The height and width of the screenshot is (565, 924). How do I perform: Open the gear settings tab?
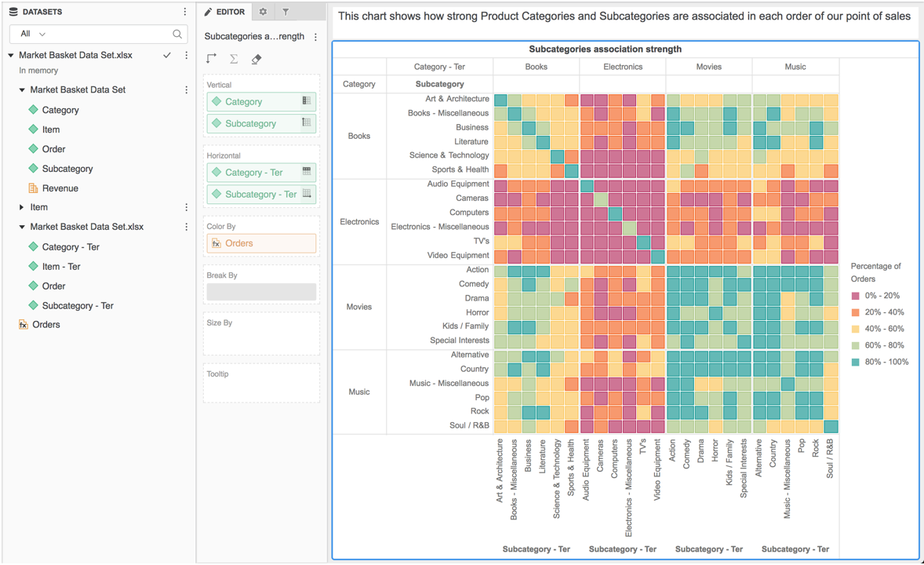pyautogui.click(x=263, y=12)
